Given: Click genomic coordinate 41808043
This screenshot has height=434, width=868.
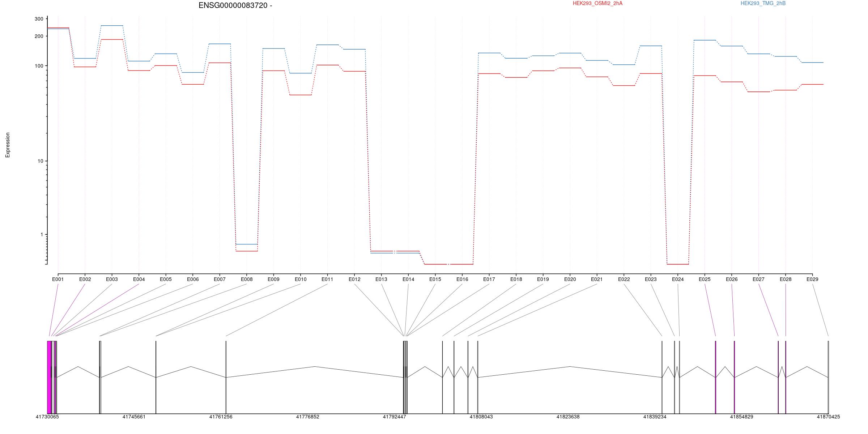Looking at the screenshot, I should point(481,417).
